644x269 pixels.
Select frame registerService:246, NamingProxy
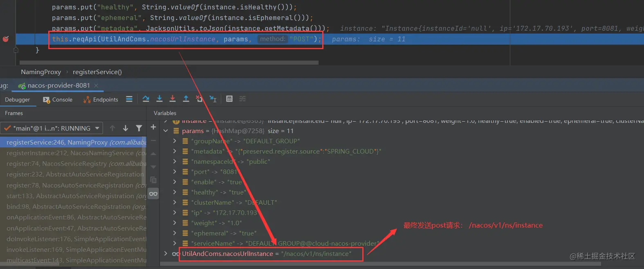(x=73, y=142)
